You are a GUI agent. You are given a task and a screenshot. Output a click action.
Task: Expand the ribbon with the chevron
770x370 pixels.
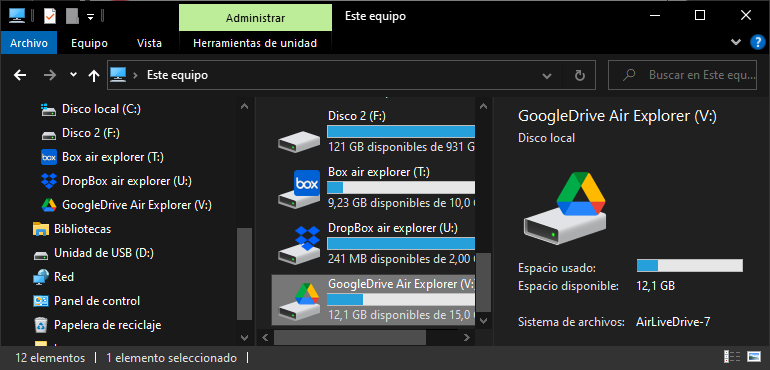tap(736, 42)
